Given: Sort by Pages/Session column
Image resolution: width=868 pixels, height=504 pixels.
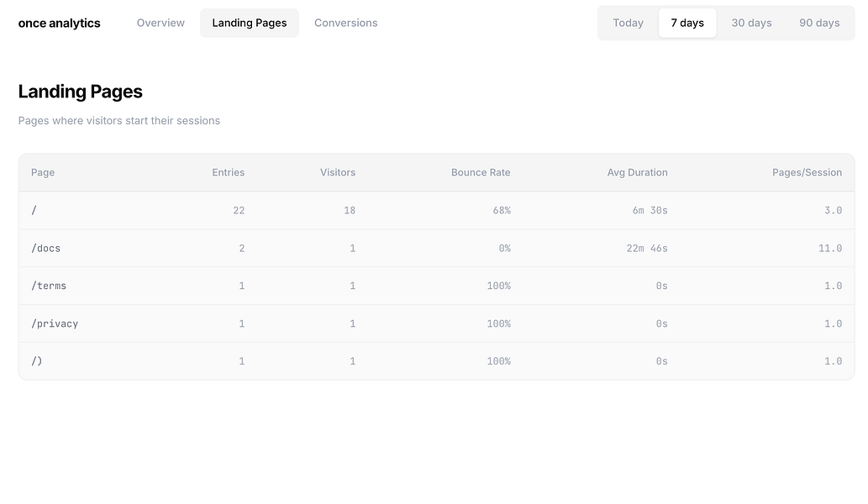Looking at the screenshot, I should 807,172.
